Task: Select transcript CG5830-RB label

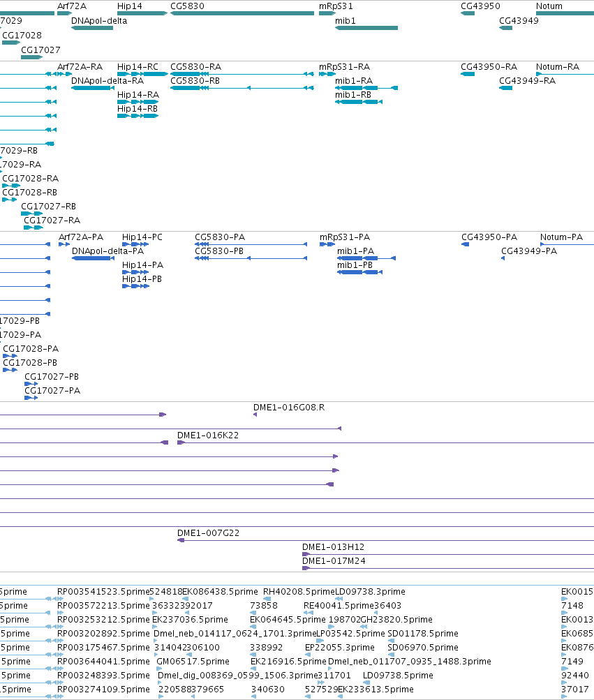Action: (195, 81)
